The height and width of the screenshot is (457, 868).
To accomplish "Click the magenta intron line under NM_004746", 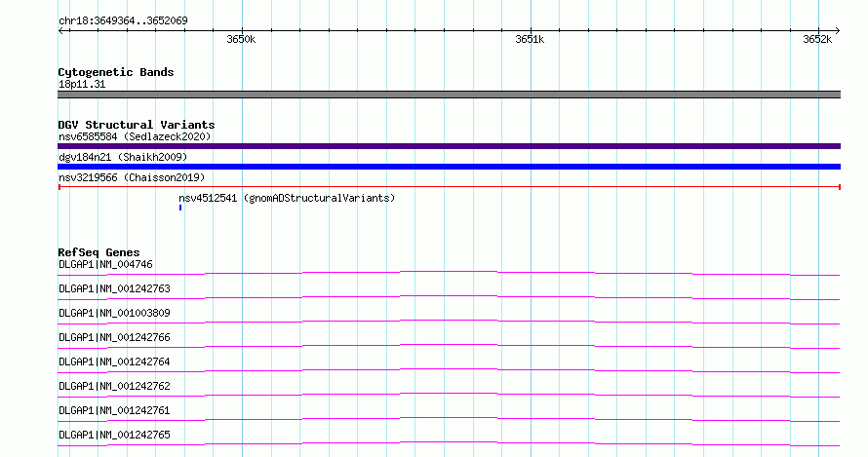I will click(x=449, y=272).
